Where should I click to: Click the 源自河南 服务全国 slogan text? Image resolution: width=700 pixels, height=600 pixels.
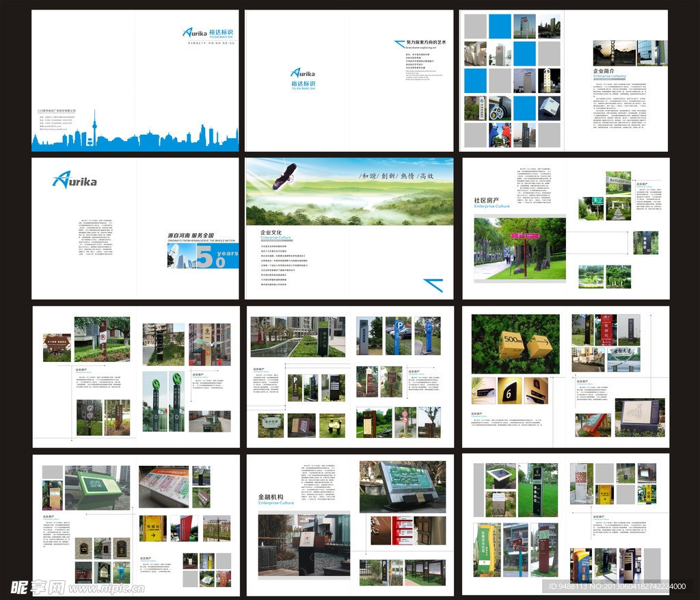click(x=202, y=235)
